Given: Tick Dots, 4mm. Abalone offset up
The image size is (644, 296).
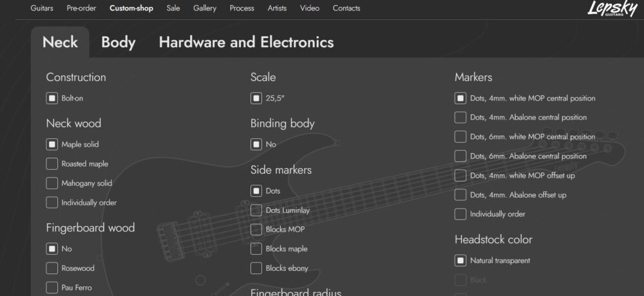Looking at the screenshot, I should click(x=460, y=195).
